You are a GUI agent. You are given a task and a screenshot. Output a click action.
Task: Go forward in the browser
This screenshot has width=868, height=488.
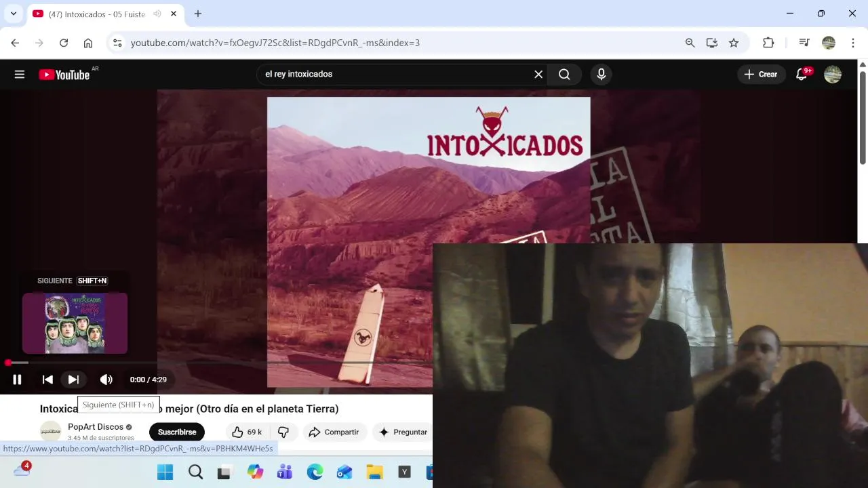(39, 43)
